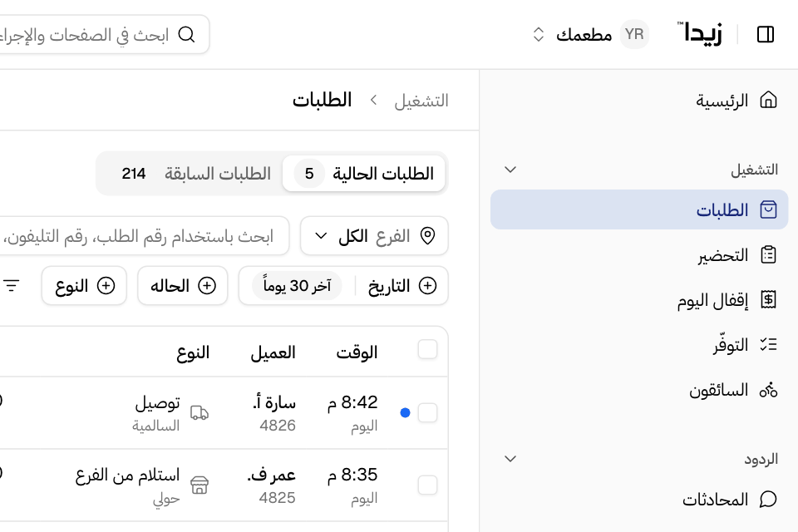Click the آخر 30 يوماً chip
The image size is (798, 532).
[x=297, y=286]
